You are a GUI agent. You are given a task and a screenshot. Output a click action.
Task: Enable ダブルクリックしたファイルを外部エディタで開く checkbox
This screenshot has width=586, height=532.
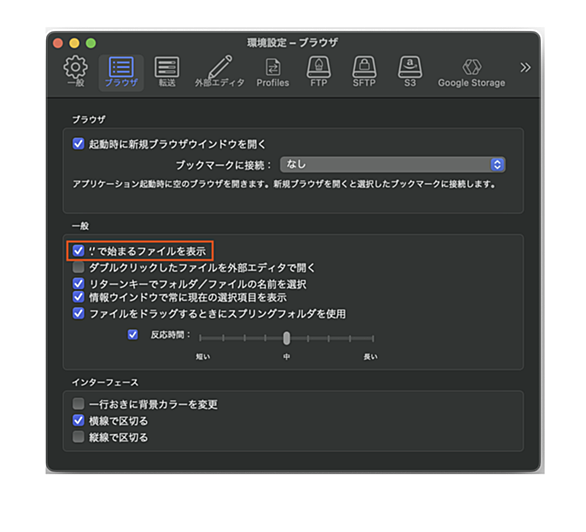click(78, 267)
